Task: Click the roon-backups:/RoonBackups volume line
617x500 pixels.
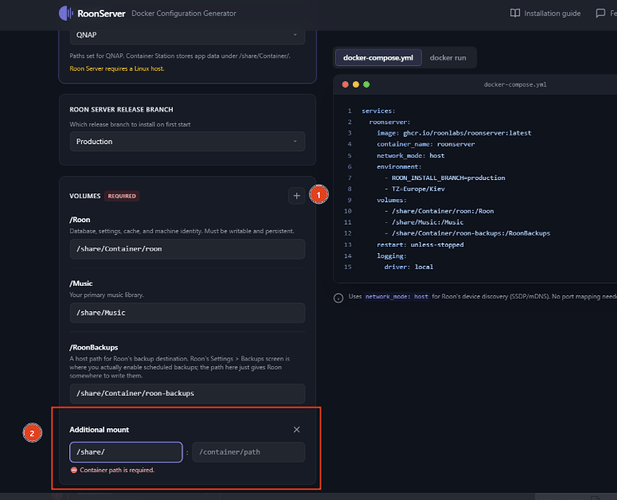Action: point(467,233)
